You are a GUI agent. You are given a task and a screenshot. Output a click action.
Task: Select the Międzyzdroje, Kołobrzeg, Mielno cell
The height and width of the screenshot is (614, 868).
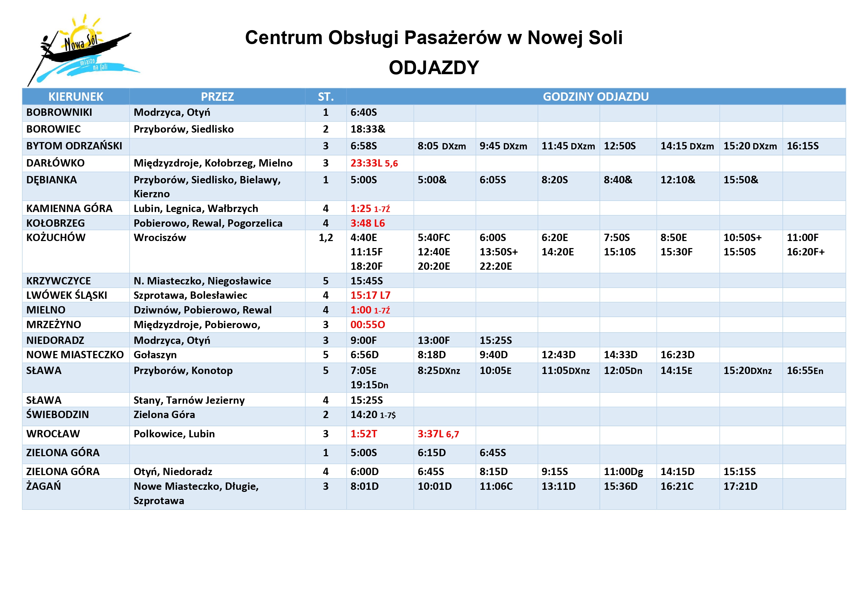(x=213, y=163)
